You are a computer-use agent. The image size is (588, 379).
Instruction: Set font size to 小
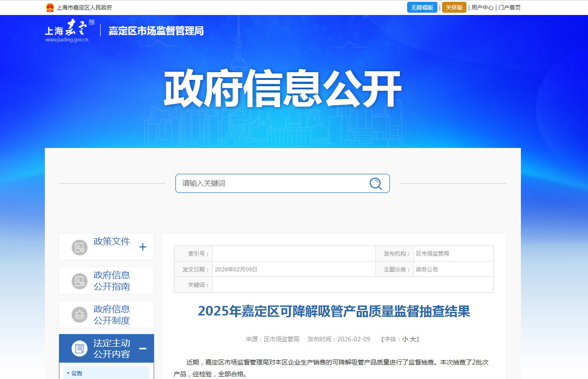pos(405,339)
